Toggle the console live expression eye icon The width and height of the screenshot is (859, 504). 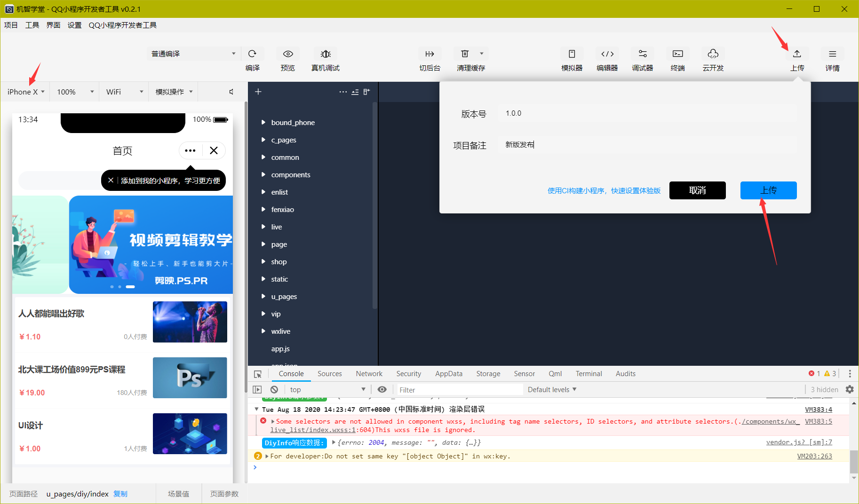tap(382, 390)
